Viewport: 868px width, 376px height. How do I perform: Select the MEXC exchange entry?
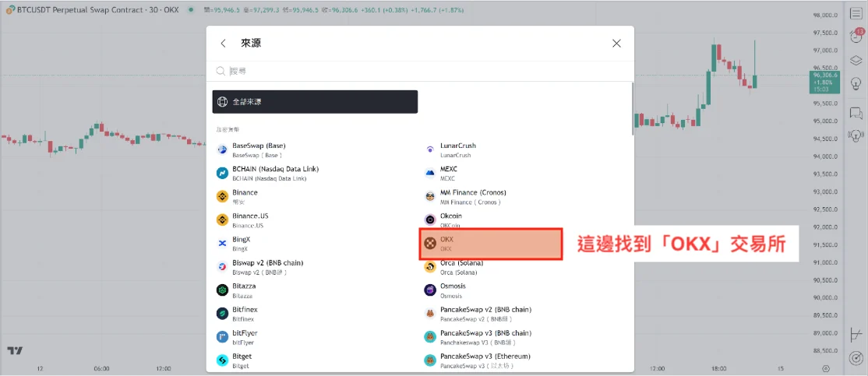[x=523, y=173]
